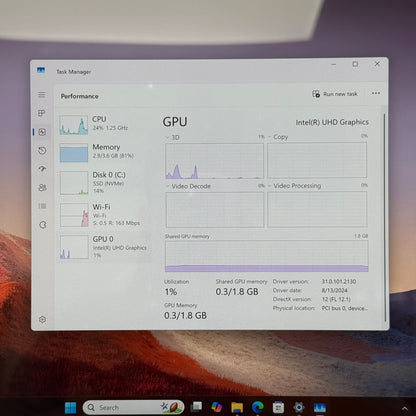Open the Services page icon
The width and height of the screenshot is (416, 416).
(x=43, y=225)
